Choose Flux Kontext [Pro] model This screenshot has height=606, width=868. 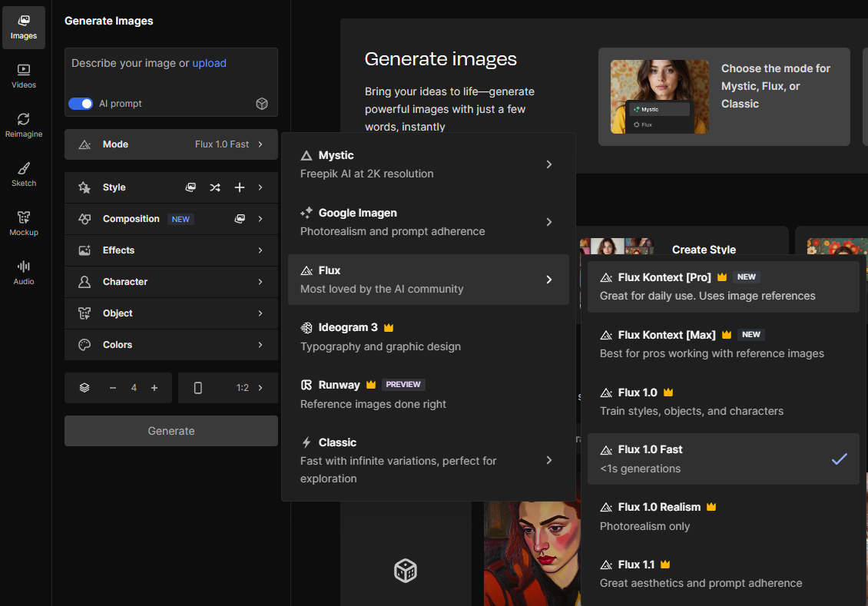coord(724,286)
